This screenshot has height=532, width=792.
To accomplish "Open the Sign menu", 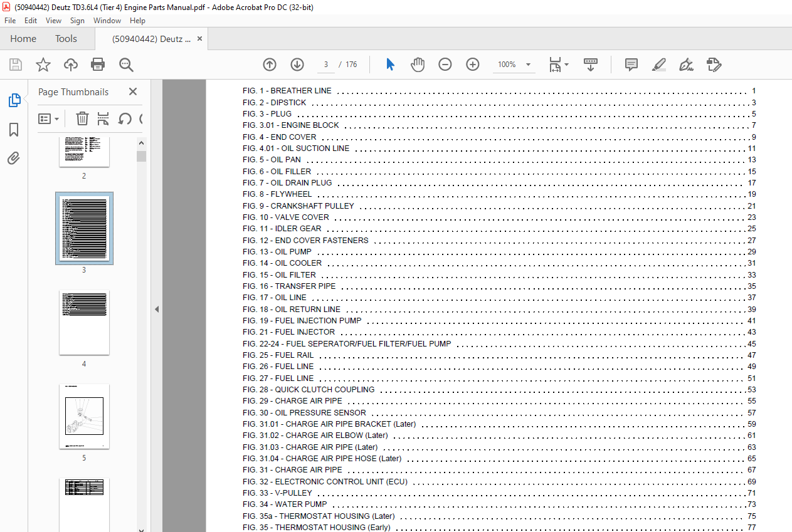I will click(x=77, y=21).
